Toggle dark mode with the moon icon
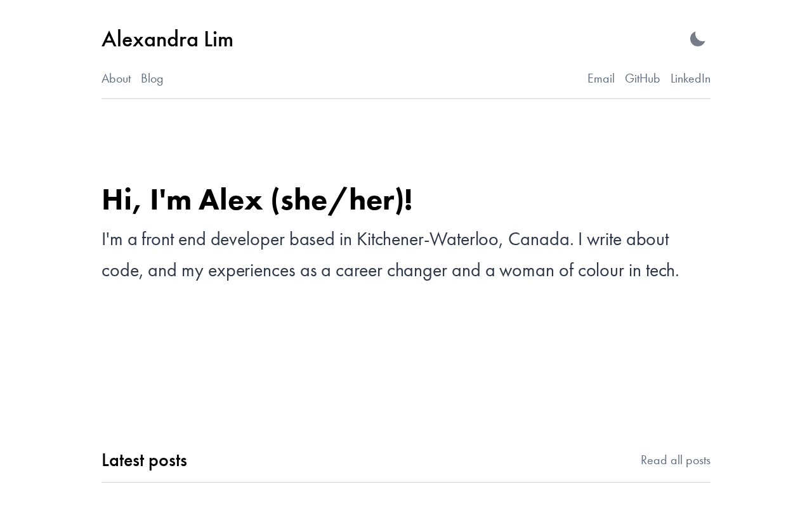812x508 pixels. [697, 39]
